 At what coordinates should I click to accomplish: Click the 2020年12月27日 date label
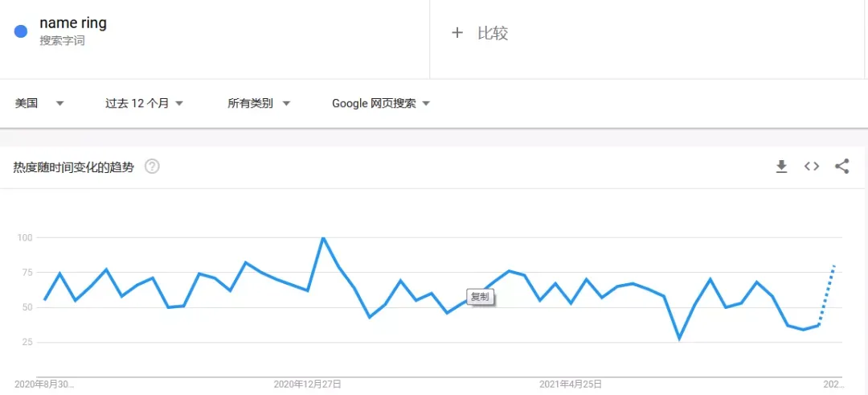coord(307,384)
